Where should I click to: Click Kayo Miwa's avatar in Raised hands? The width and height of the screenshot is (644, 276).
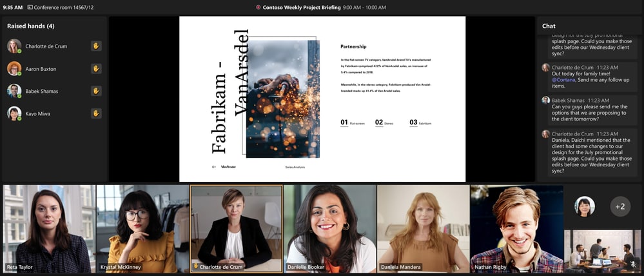(x=14, y=113)
